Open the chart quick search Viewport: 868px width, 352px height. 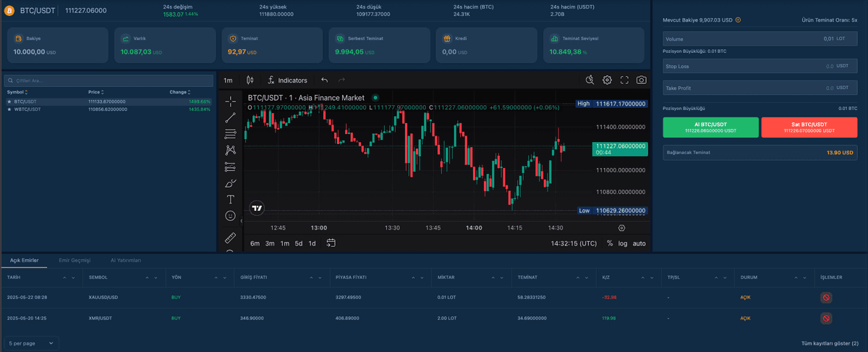(x=590, y=80)
